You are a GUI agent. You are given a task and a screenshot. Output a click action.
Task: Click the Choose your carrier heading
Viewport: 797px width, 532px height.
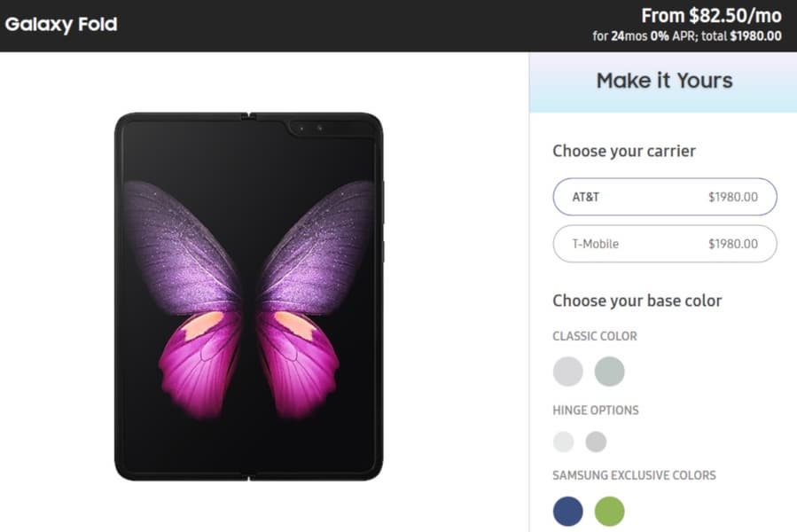coord(623,151)
